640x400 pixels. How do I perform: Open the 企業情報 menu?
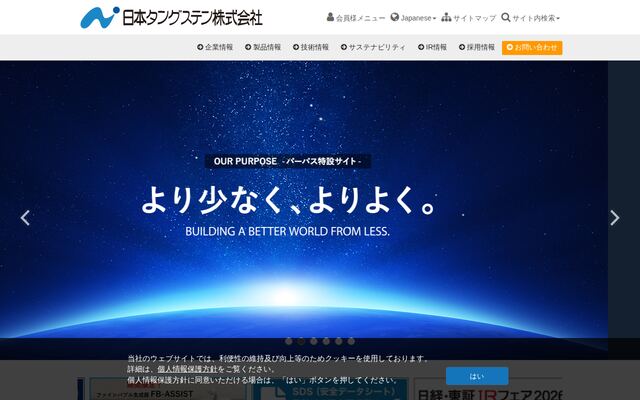tap(215, 47)
